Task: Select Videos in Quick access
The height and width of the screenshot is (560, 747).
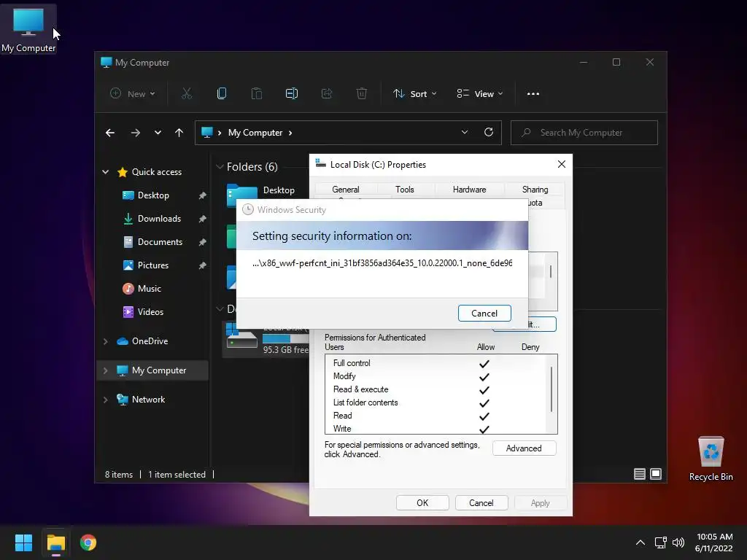Action: 150,312
